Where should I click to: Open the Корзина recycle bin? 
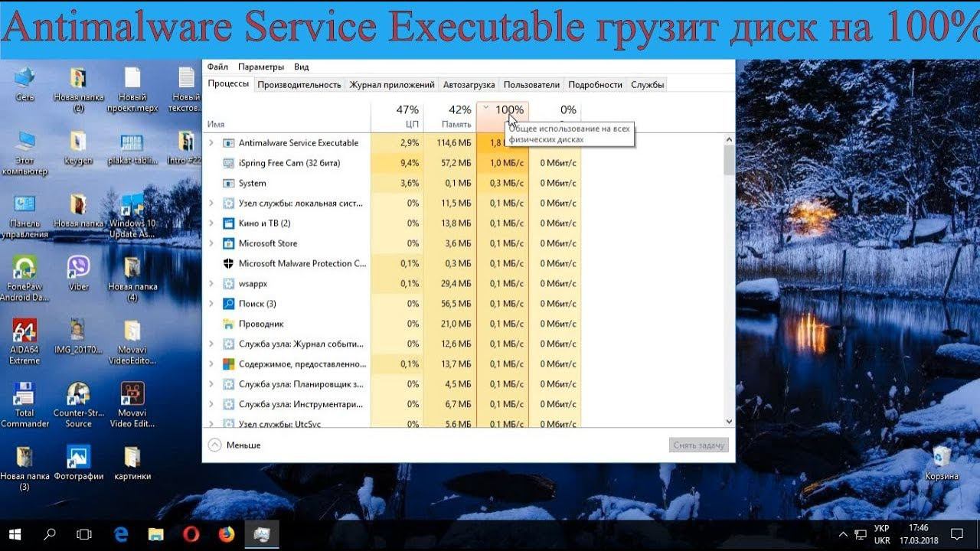[x=941, y=462]
